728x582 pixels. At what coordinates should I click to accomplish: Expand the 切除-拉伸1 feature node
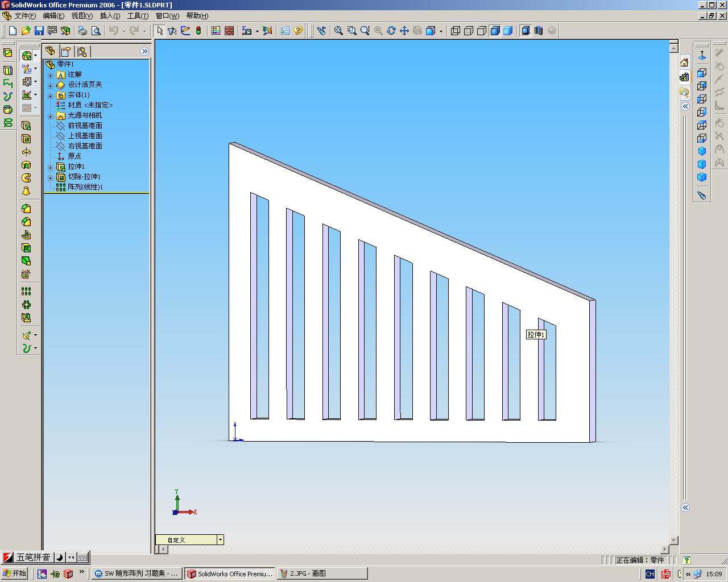(50, 177)
